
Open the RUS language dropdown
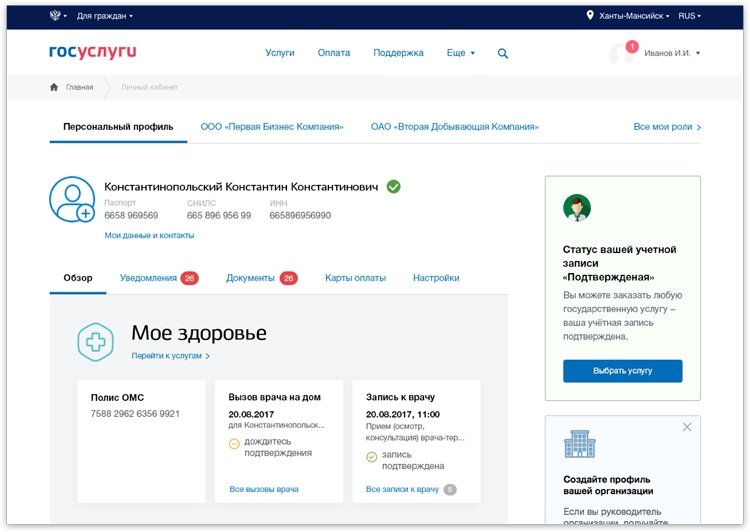[x=689, y=16]
